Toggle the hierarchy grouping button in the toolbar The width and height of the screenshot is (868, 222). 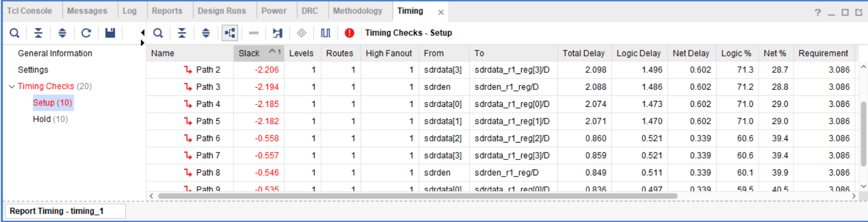[230, 33]
